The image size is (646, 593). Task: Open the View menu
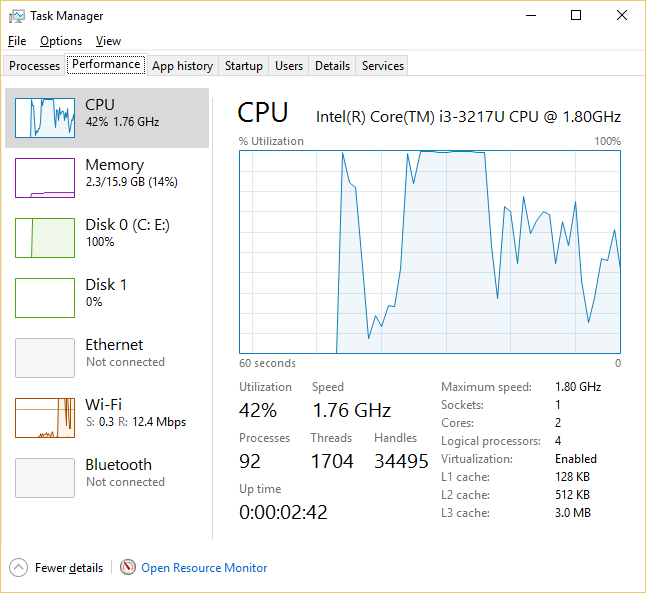point(108,41)
